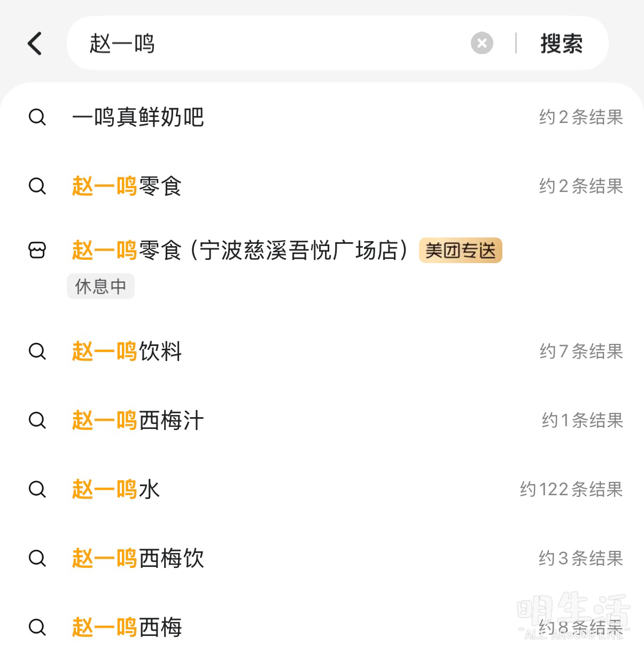
Task: Select the 一鸣真鲜奶吧 suggestion
Action: click(x=138, y=117)
